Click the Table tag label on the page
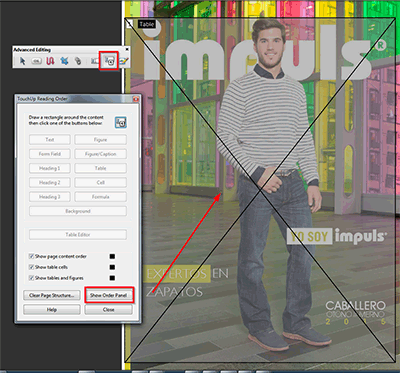 coord(147,24)
